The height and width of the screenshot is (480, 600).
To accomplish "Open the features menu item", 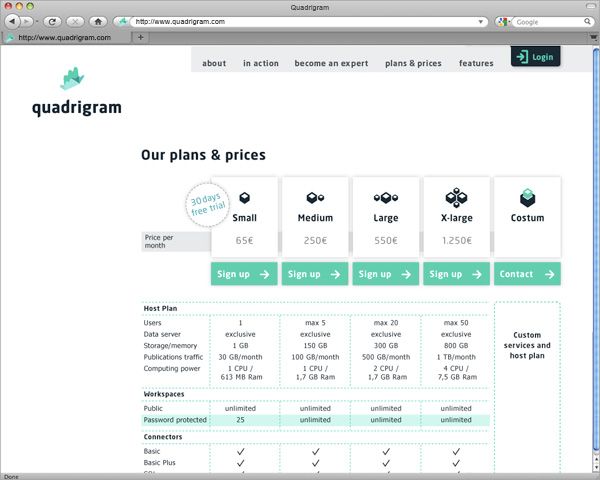I will coord(476,63).
